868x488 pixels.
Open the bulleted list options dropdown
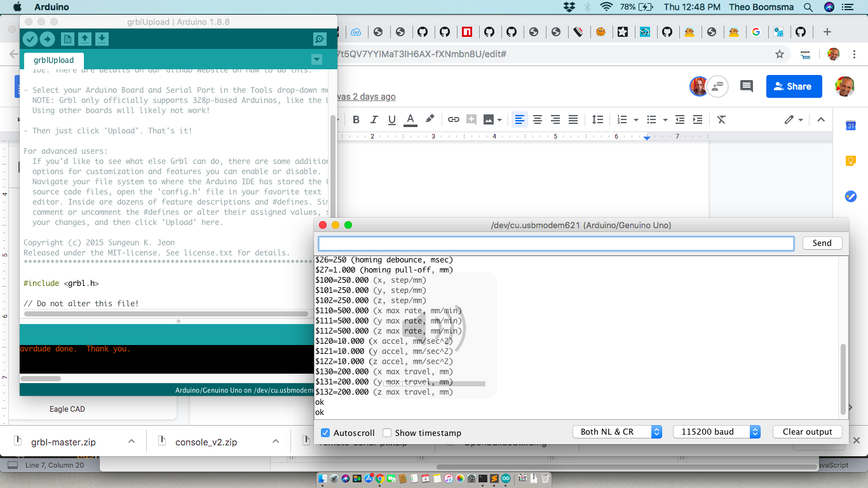[665, 119]
